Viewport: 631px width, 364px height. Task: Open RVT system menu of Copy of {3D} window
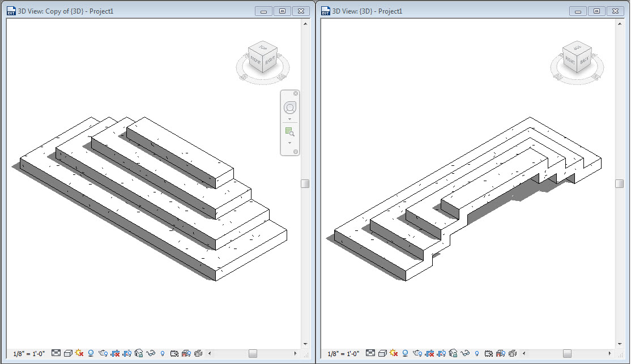point(11,11)
